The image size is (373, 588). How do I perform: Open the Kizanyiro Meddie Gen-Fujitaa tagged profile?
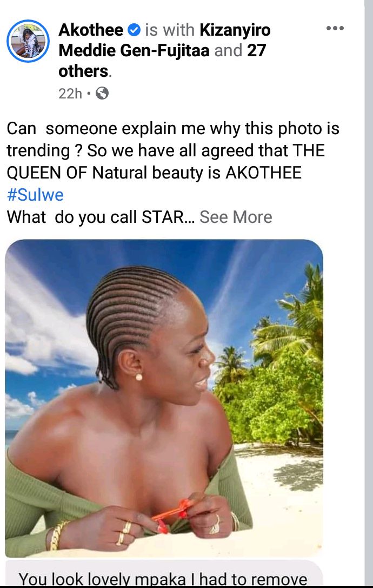pyautogui.click(x=164, y=40)
